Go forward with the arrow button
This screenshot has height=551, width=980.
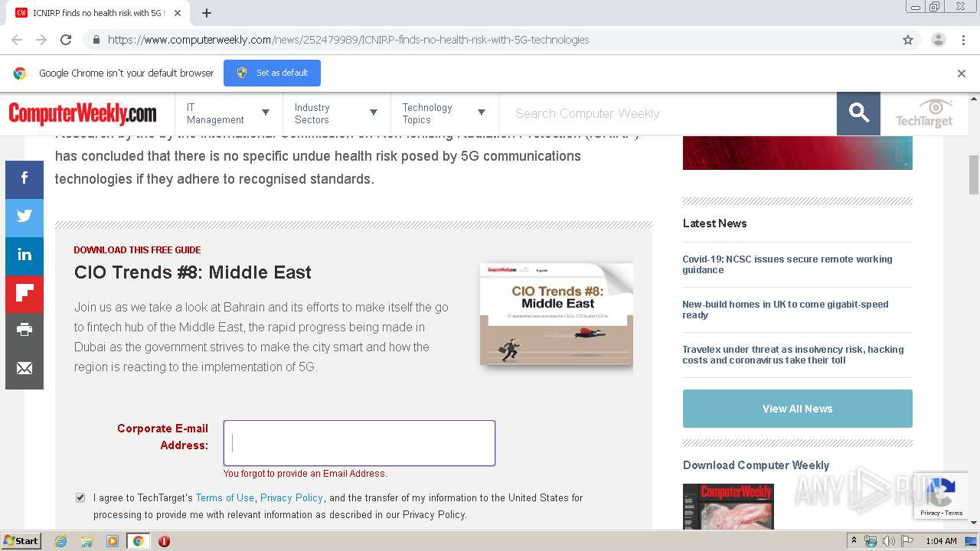41,40
